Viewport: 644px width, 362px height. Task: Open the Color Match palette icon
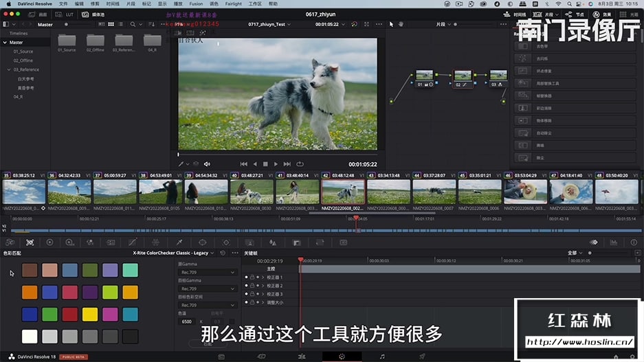click(x=30, y=242)
